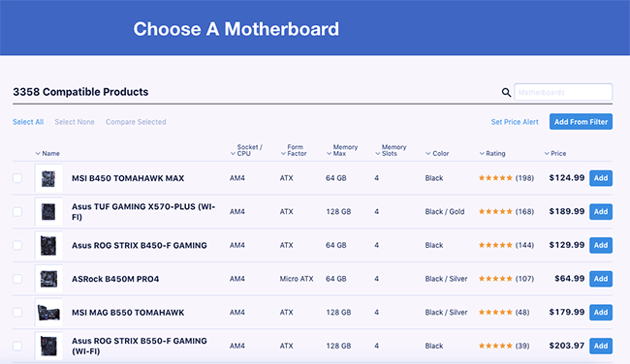Add the Asus ROG STRIX B550-F GAMING
This screenshot has width=630, height=364.
tap(601, 346)
